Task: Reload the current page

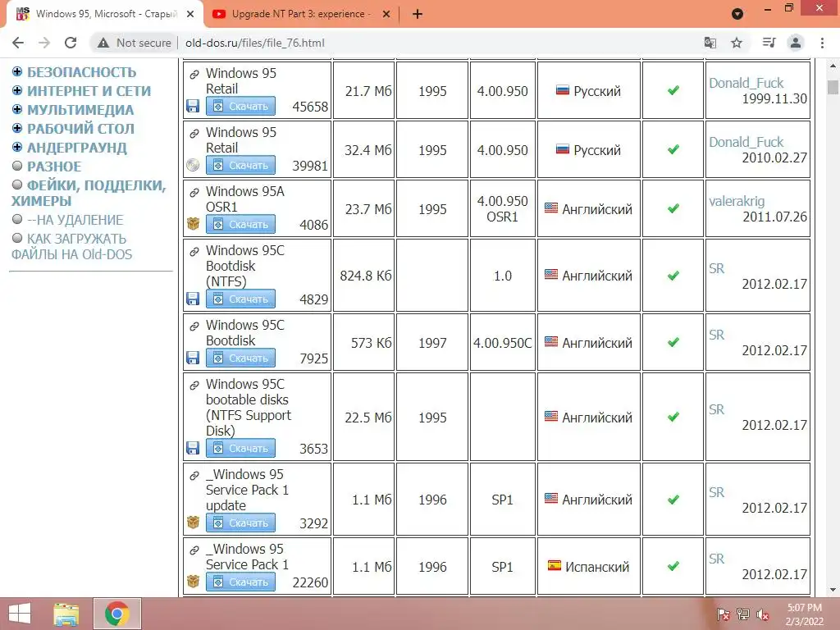Action: [71, 43]
